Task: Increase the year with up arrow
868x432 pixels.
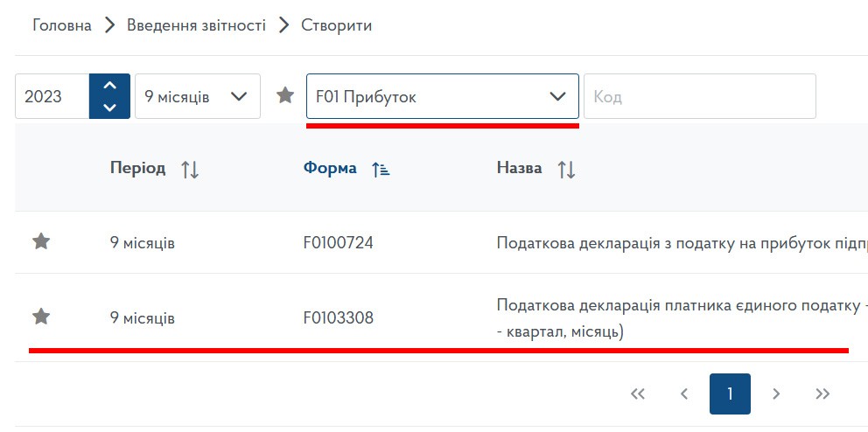Action: tap(109, 86)
